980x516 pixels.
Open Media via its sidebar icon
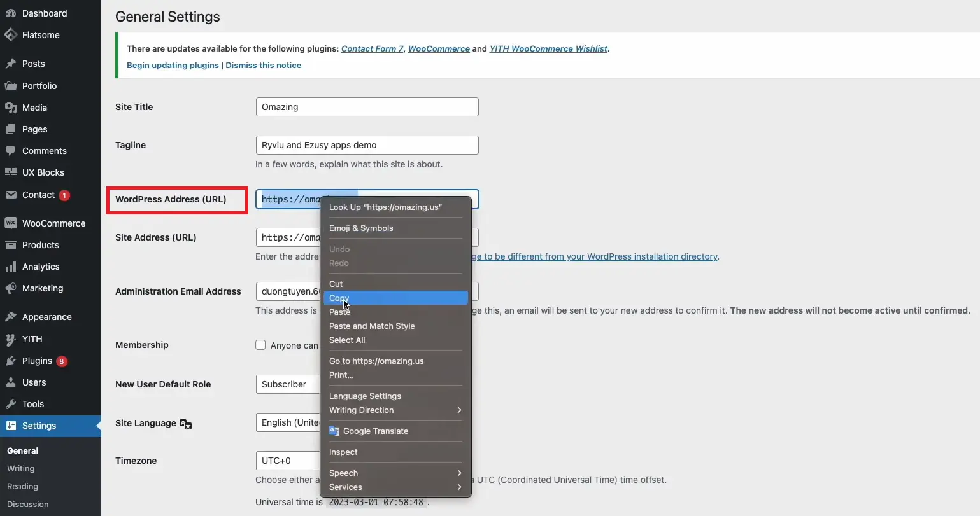pos(11,108)
